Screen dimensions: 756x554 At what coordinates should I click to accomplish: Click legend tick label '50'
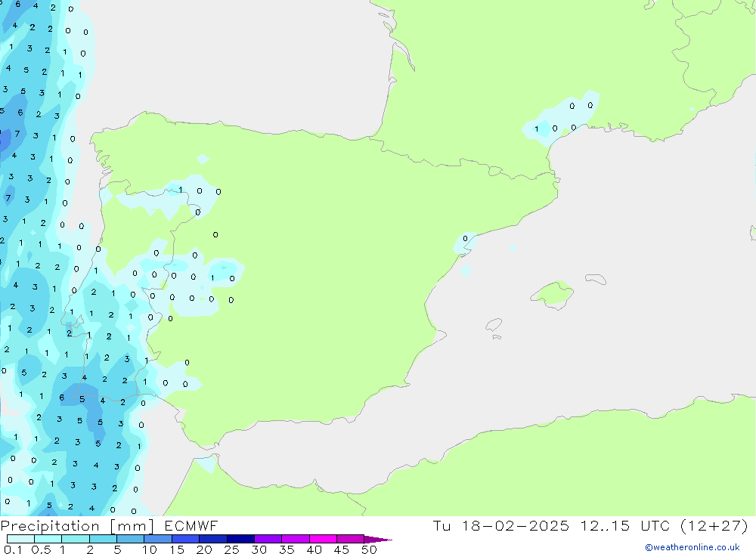click(369, 549)
